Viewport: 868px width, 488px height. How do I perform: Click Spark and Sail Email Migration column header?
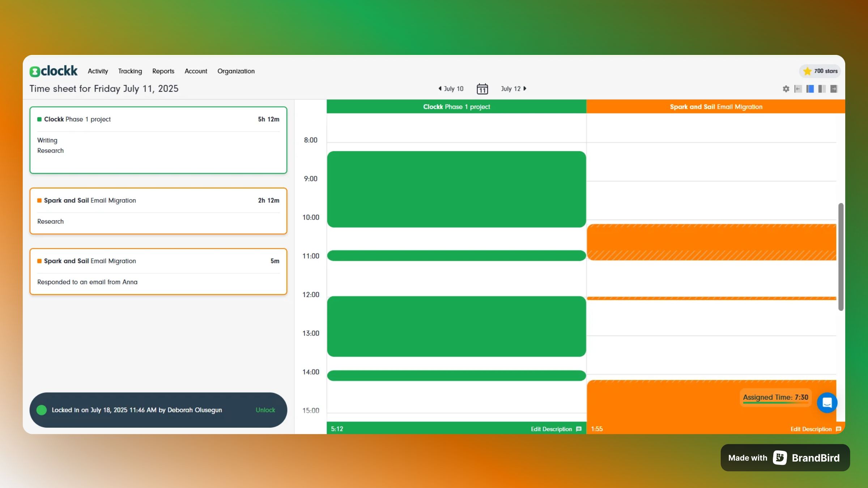716,107
